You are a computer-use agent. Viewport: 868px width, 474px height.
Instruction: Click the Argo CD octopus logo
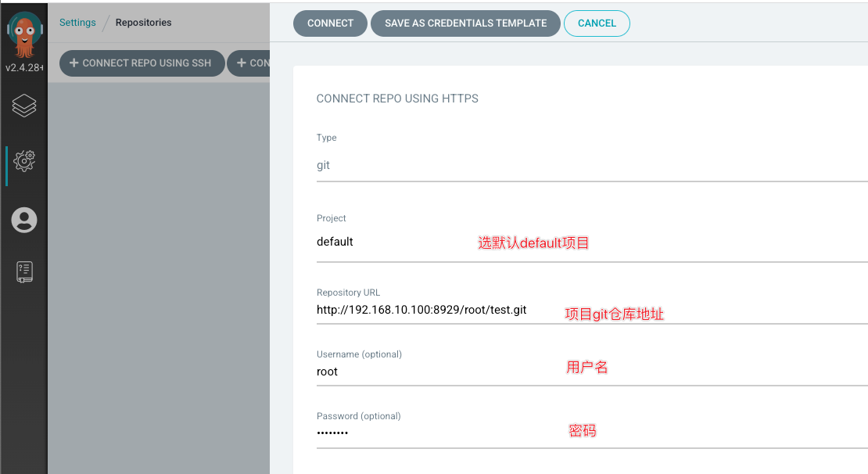coord(24,34)
